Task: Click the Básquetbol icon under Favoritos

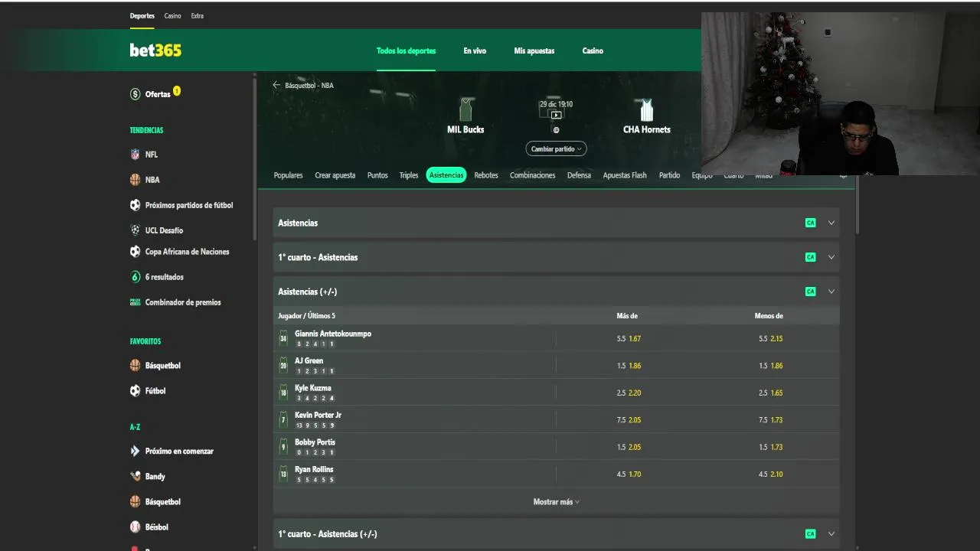Action: click(x=136, y=366)
